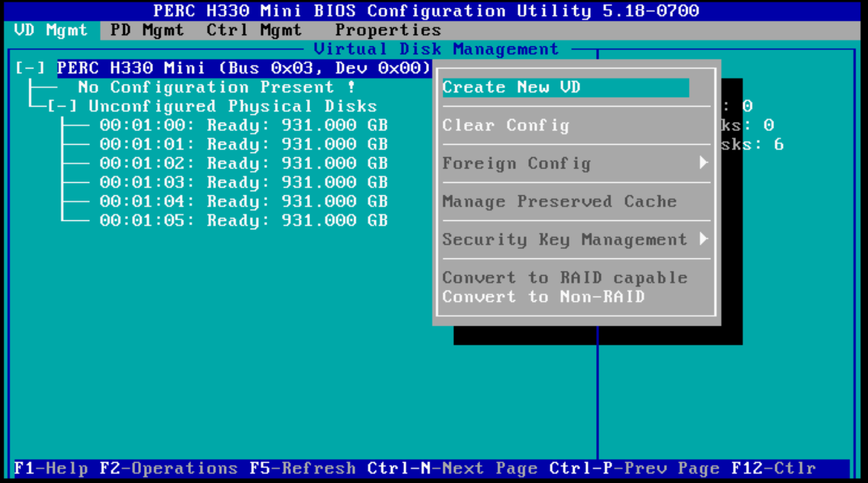Collapse the PERC H330 Mini controller node
The image size is (868, 483).
(30, 68)
